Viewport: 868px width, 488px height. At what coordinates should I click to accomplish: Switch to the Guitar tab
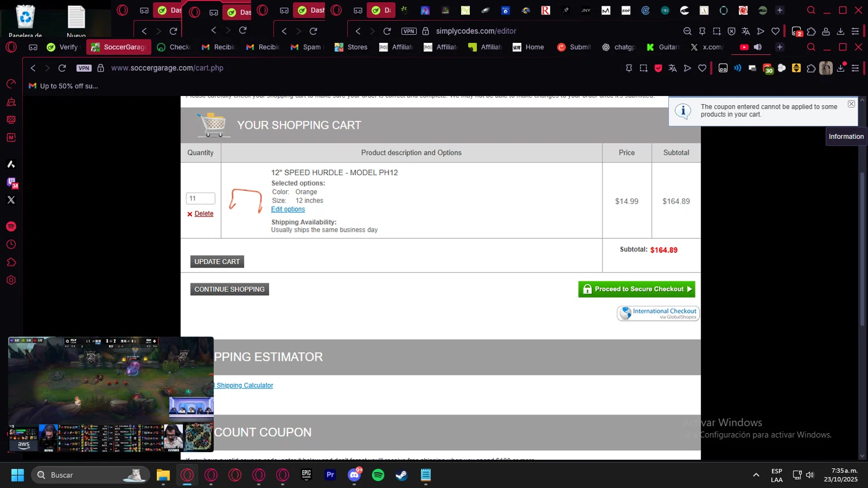pyautogui.click(x=663, y=47)
